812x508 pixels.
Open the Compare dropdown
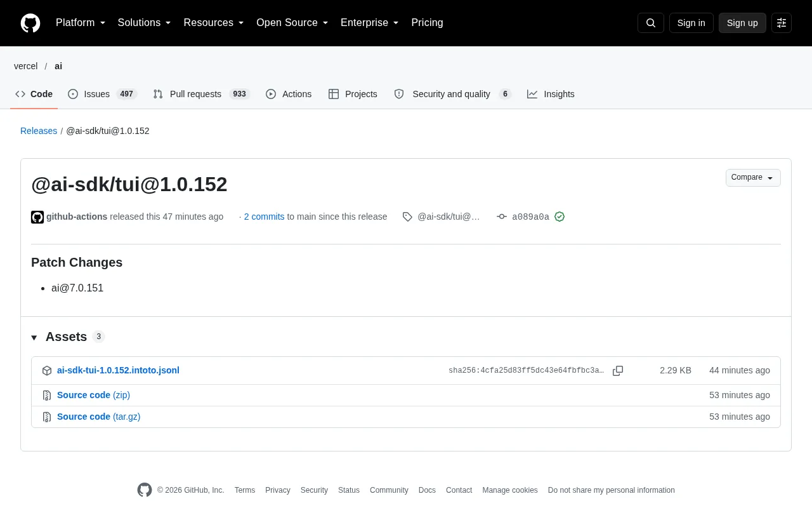(753, 178)
